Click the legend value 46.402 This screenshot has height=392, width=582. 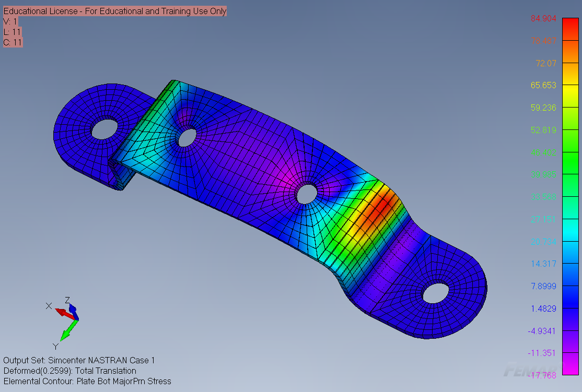pos(543,152)
